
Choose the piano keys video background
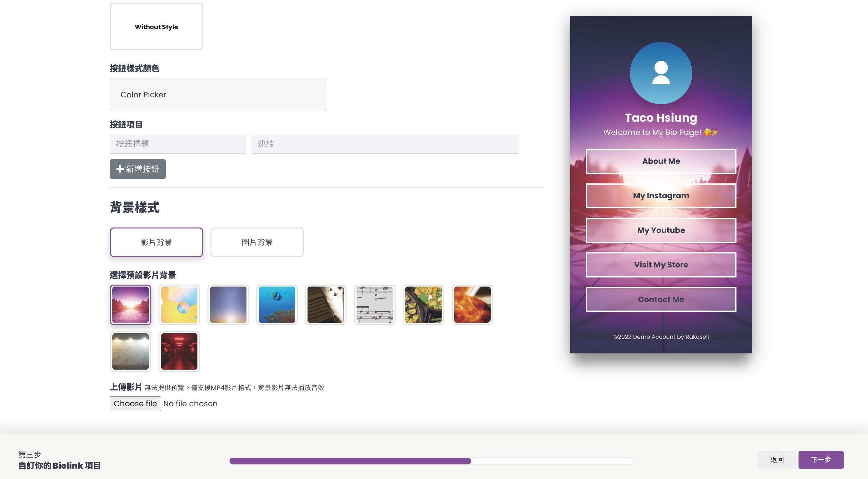click(325, 304)
